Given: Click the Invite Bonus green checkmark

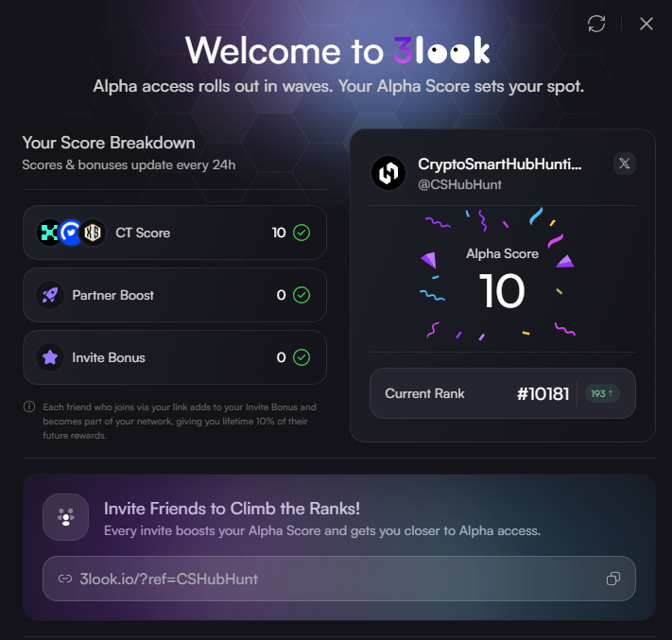Looking at the screenshot, I should point(302,357).
